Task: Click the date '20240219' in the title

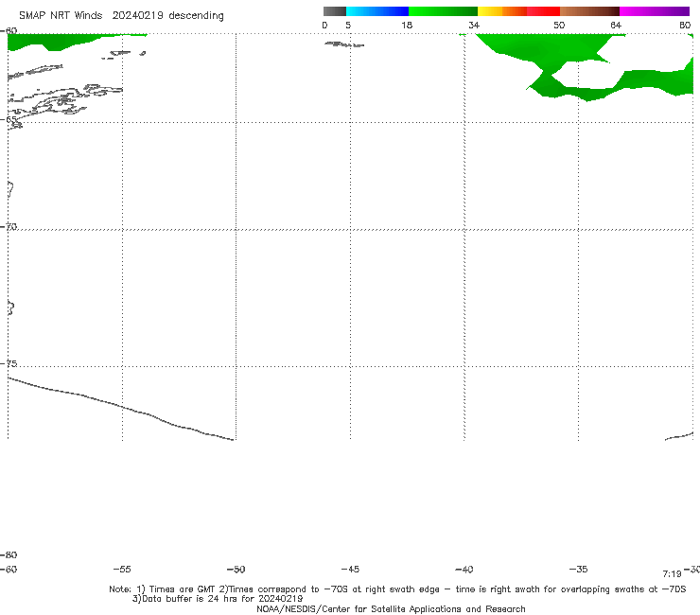Action: coord(137,16)
